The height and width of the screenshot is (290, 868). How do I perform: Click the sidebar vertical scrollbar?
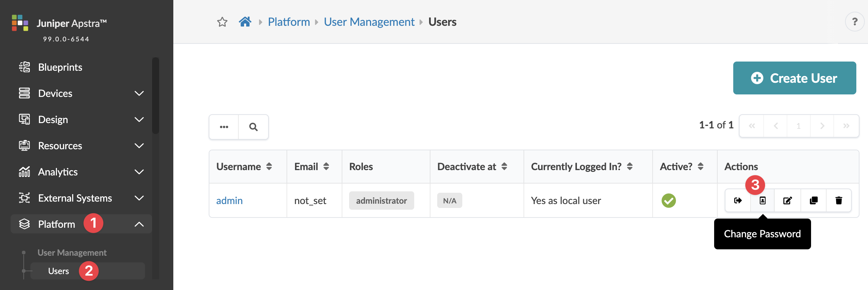pyautogui.click(x=156, y=95)
